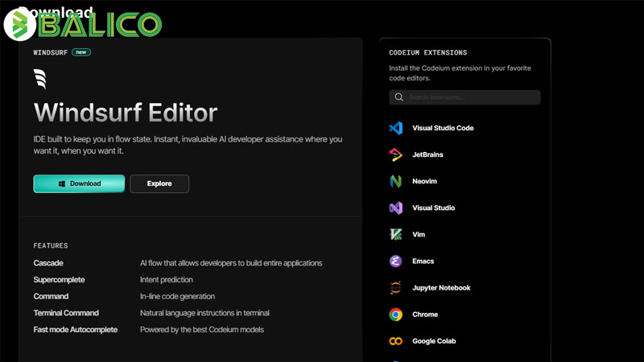Click the Command feature row label
The image size is (644, 362).
click(51, 296)
